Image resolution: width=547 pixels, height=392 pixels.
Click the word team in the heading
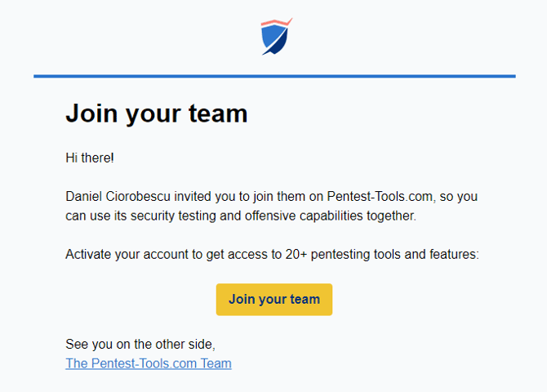click(218, 114)
